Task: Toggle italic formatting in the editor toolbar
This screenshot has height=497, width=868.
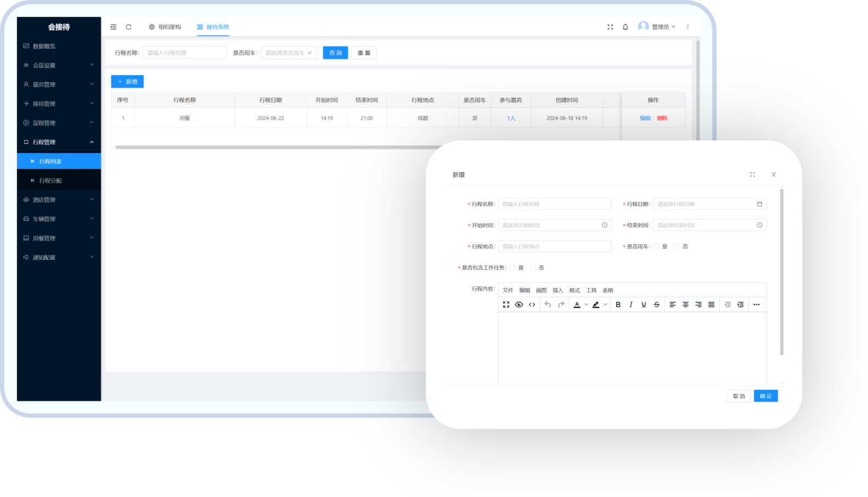Action: (x=631, y=304)
